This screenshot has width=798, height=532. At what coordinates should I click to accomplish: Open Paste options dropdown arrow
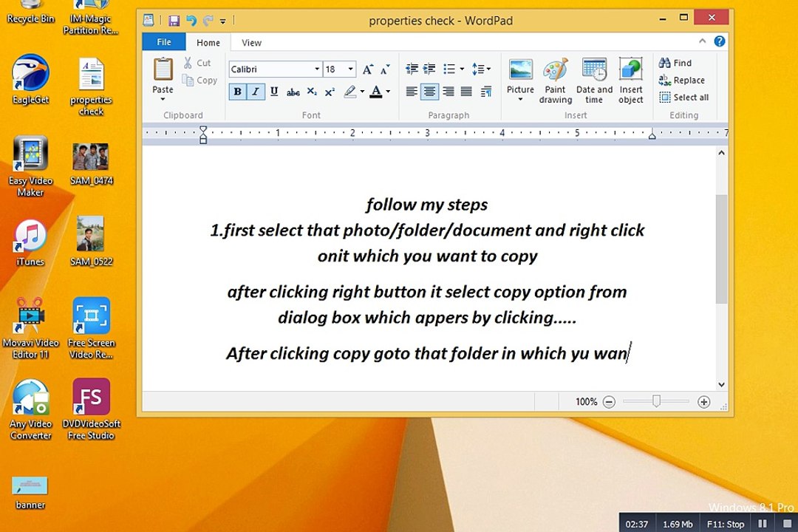coord(163,99)
